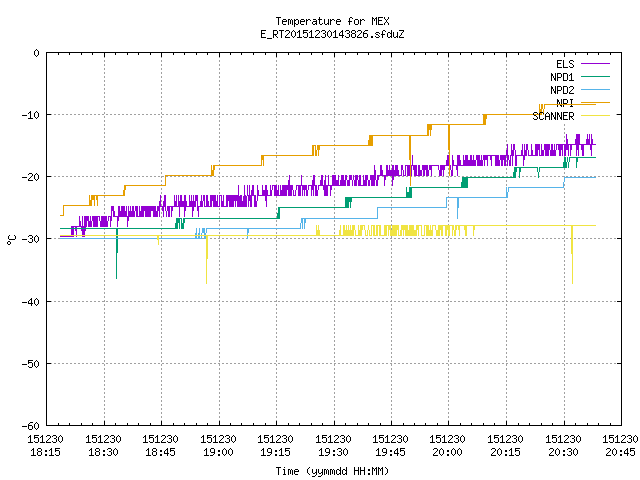Click the x-axis tick label 20:30
The width and height of the screenshot is (640, 480).
pyautogui.click(x=564, y=452)
